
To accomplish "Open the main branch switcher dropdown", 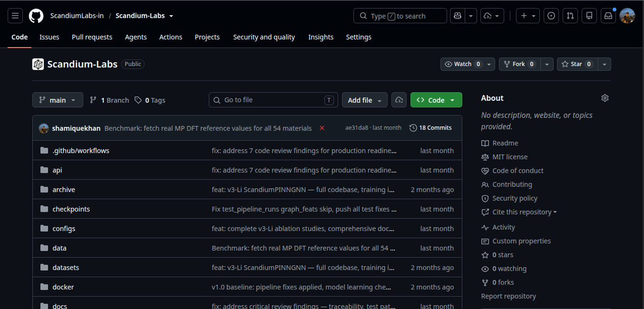I will [x=58, y=100].
